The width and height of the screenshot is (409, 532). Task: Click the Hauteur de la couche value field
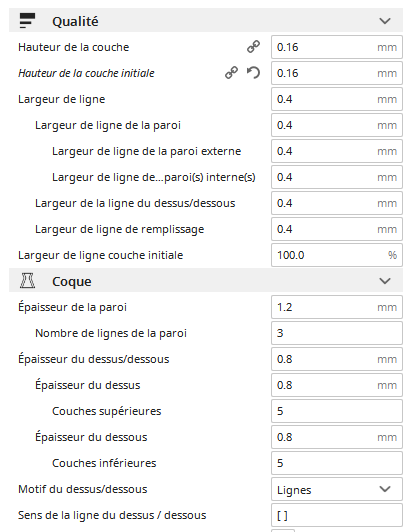pyautogui.click(x=337, y=47)
